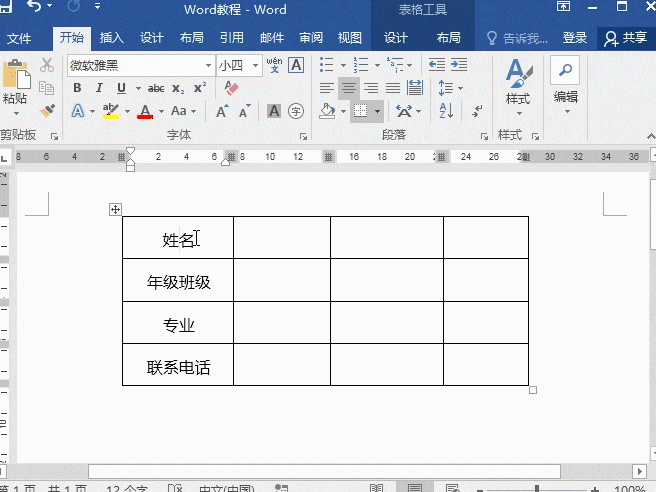This screenshot has width=656, height=492.
Task: Increase font size with grow font button
Action: (222, 111)
